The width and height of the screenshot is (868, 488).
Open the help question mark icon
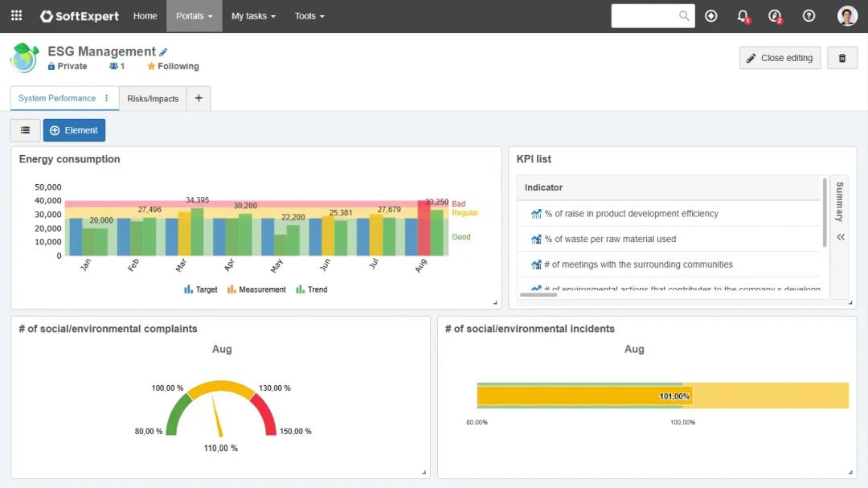[809, 16]
